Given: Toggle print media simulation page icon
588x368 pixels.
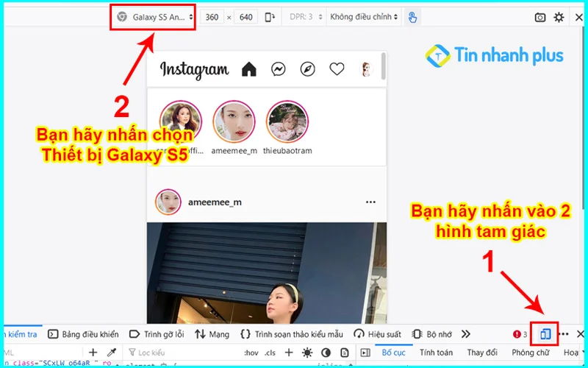Looking at the screenshot, I should (344, 353).
